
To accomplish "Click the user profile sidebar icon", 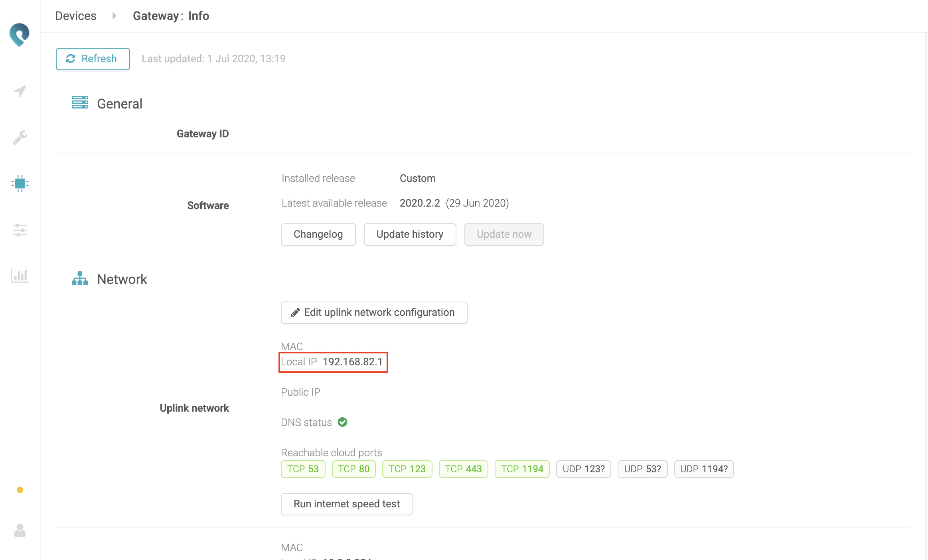I will (x=20, y=530).
